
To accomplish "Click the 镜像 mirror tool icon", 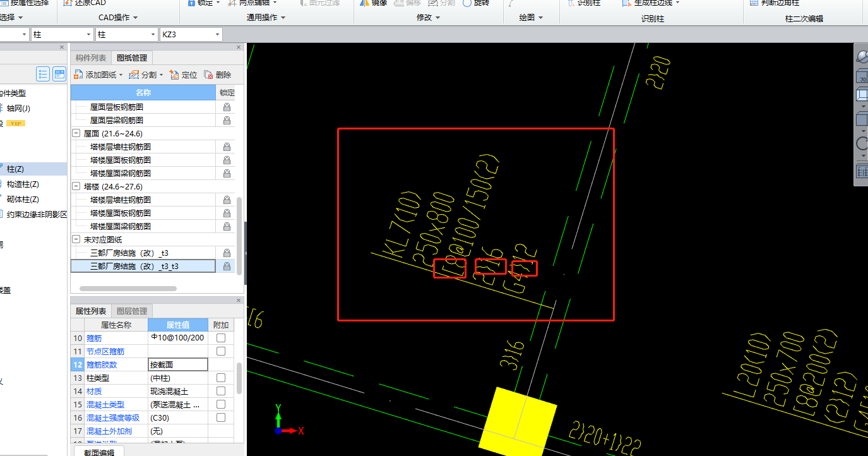I will pyautogui.click(x=364, y=3).
